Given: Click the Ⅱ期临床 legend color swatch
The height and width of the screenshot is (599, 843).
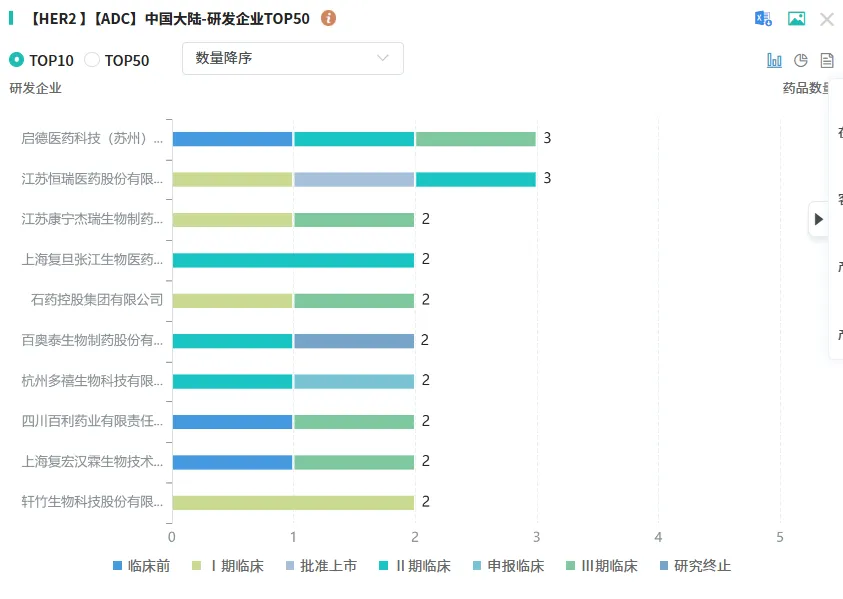Looking at the screenshot, I should (x=385, y=566).
